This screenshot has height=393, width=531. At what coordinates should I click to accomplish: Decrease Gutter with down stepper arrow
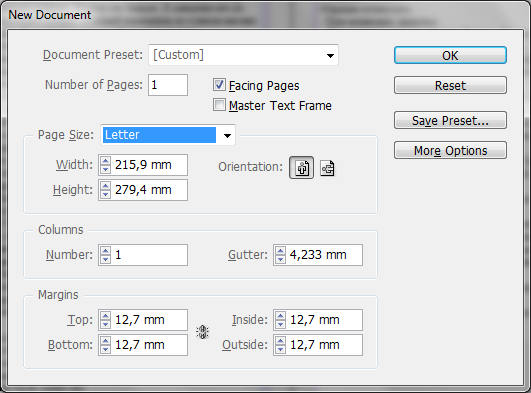pos(280,259)
